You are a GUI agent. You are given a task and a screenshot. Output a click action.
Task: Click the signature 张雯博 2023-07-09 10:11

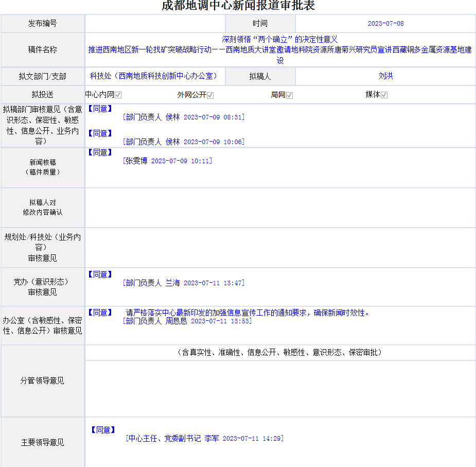(x=167, y=161)
